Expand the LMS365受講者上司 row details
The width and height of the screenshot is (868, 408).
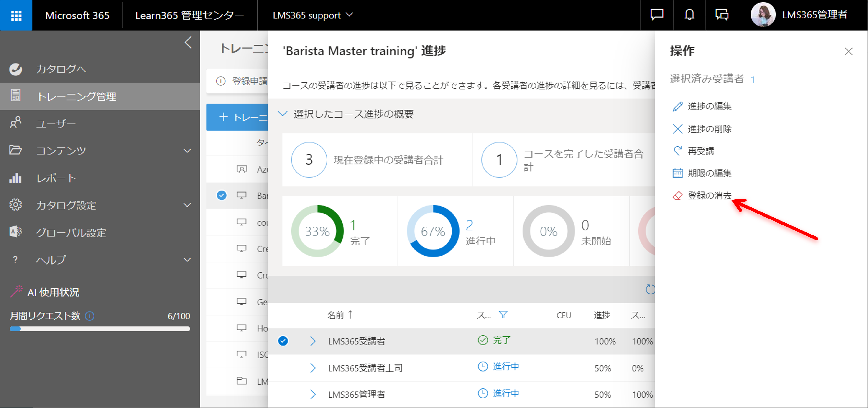(313, 368)
